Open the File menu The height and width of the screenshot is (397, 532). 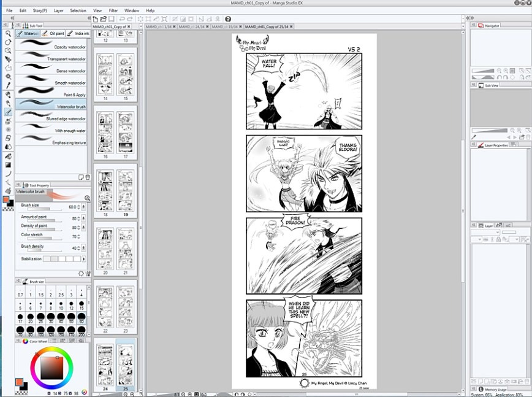tap(9, 10)
